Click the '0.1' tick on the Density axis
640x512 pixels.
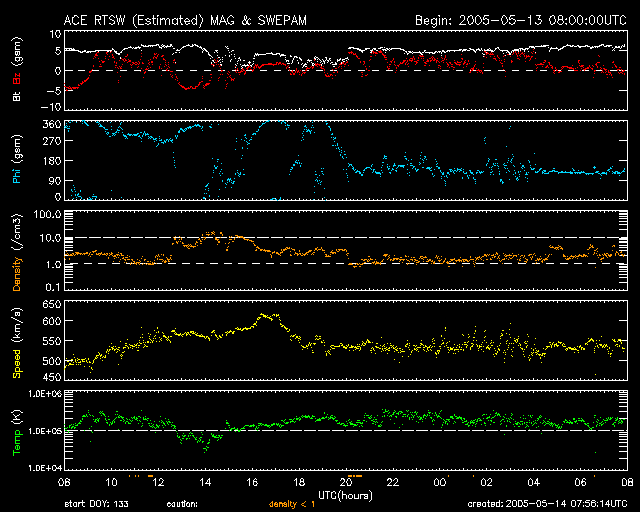tap(53, 287)
